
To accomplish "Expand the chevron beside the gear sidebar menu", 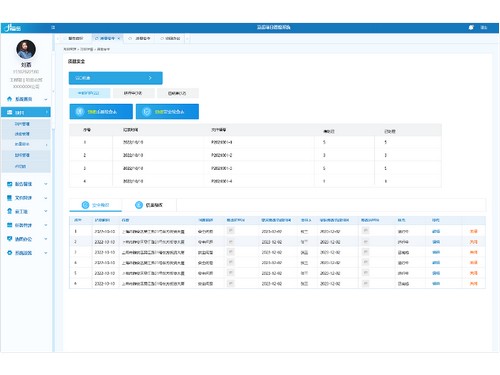I will [x=46, y=253].
